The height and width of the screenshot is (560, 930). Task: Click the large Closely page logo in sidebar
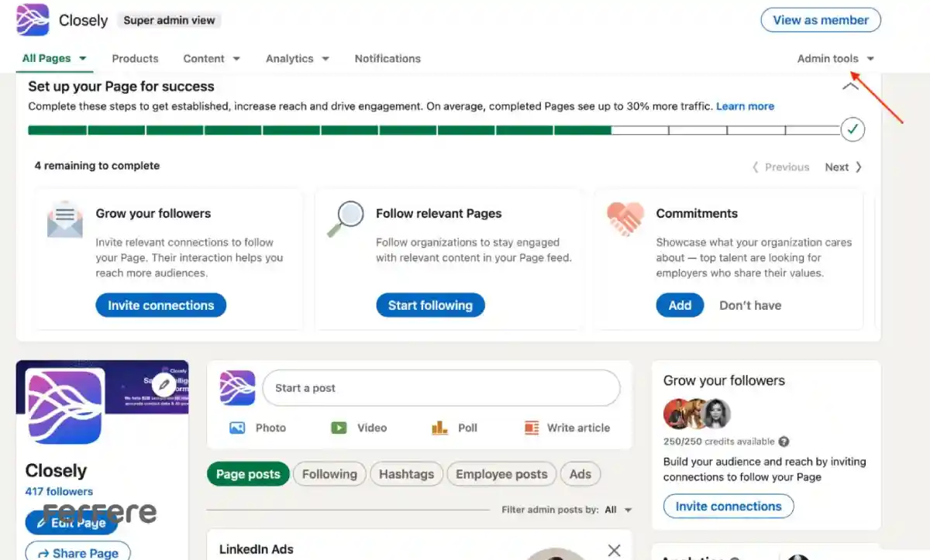(x=65, y=406)
